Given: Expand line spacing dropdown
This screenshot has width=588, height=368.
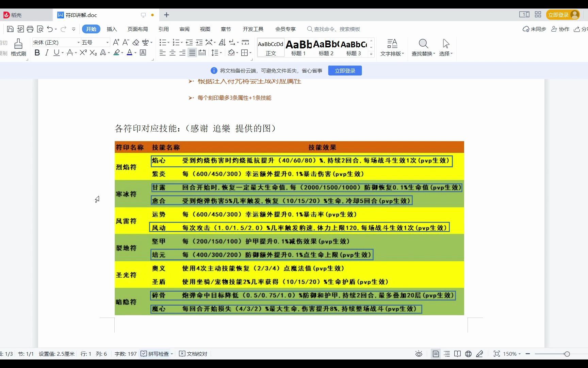Looking at the screenshot, I should coord(221,53).
